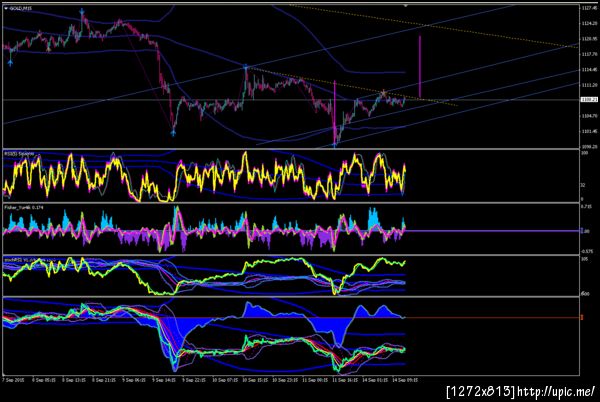Screen dimensions: 600x402
Task: Click the 1117.70 price scale value
Action: point(589,54)
